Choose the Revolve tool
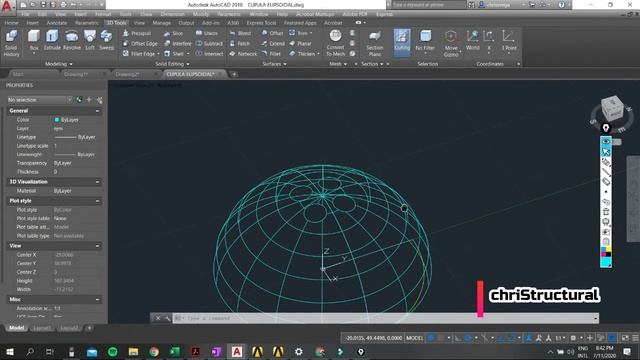 click(x=72, y=40)
